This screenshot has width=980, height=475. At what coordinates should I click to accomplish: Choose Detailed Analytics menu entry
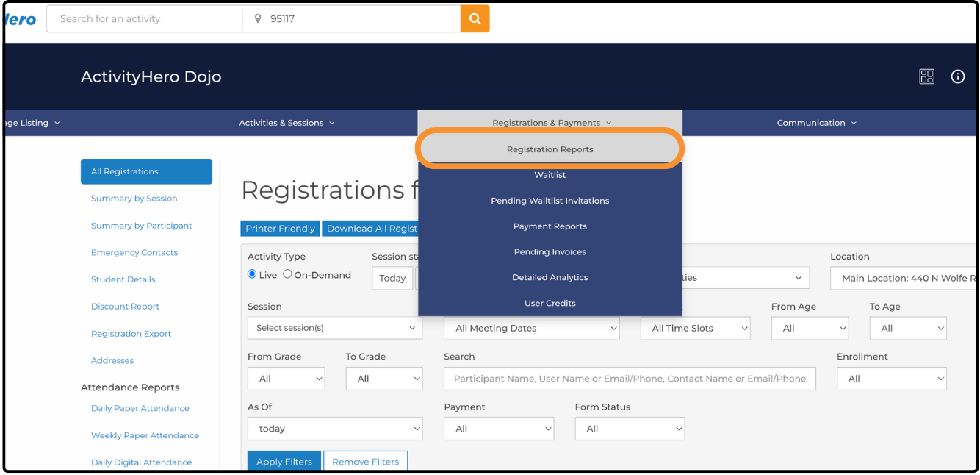click(550, 277)
